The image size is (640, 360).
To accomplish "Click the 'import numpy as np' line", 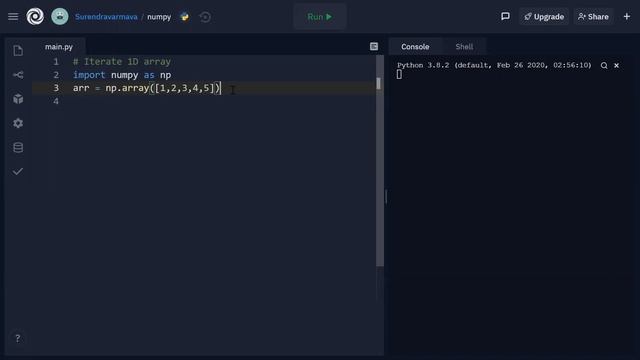I will click(122, 75).
